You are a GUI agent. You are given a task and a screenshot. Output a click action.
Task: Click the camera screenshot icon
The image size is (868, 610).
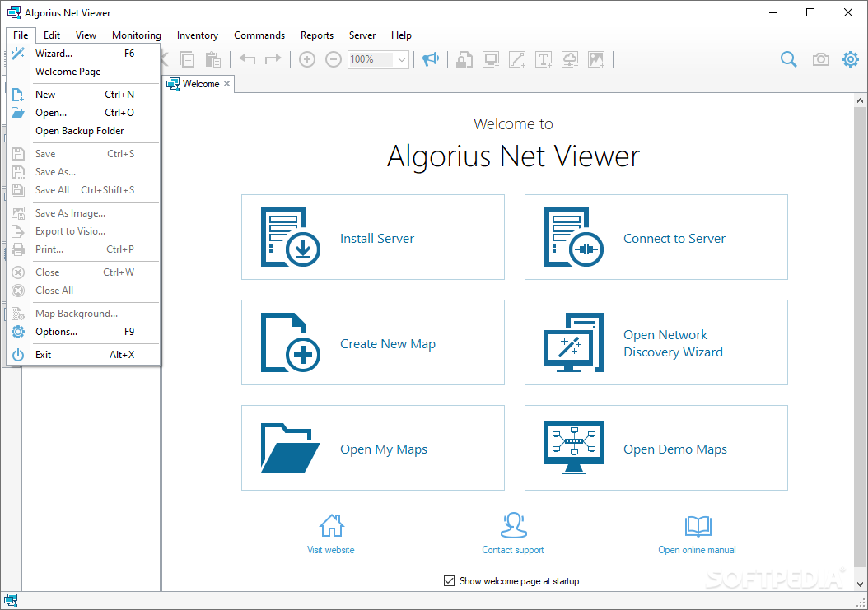tap(820, 59)
